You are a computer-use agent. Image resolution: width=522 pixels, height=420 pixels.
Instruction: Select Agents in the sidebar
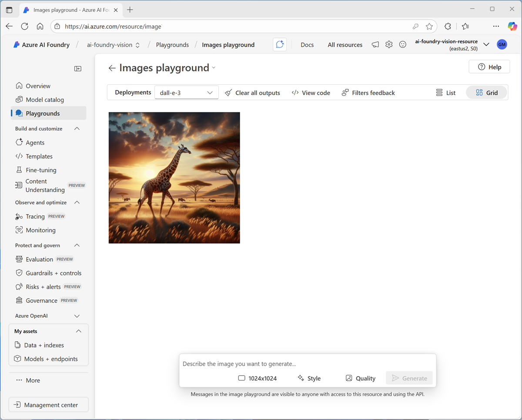[x=35, y=143]
